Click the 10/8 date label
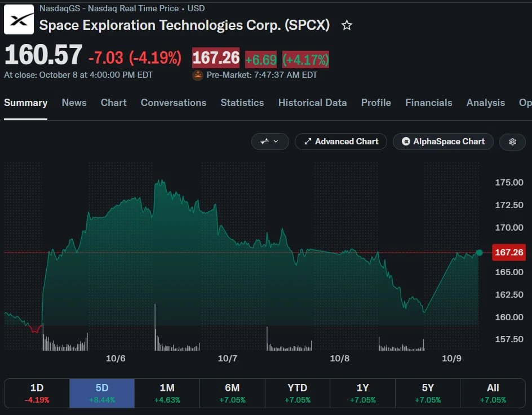The image size is (532, 415). [340, 359]
